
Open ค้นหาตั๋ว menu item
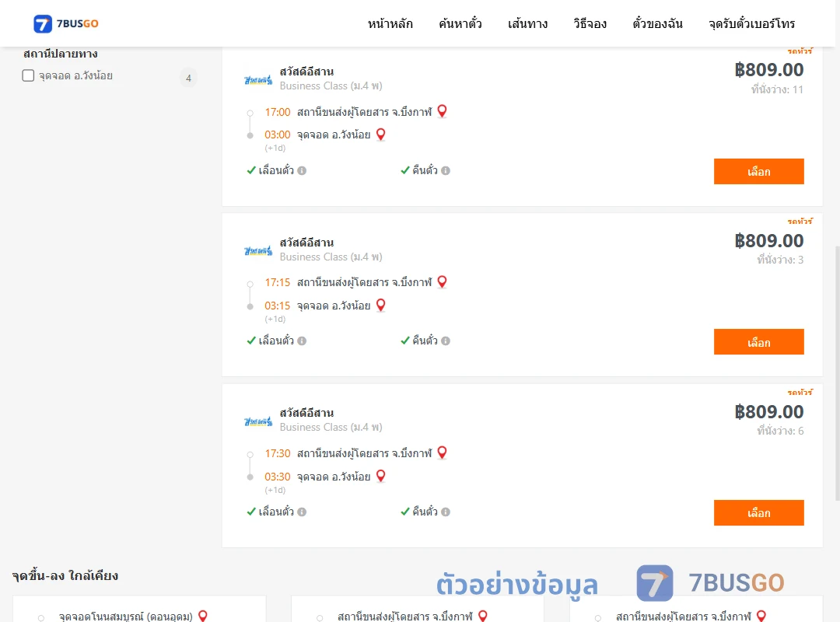pos(460,23)
